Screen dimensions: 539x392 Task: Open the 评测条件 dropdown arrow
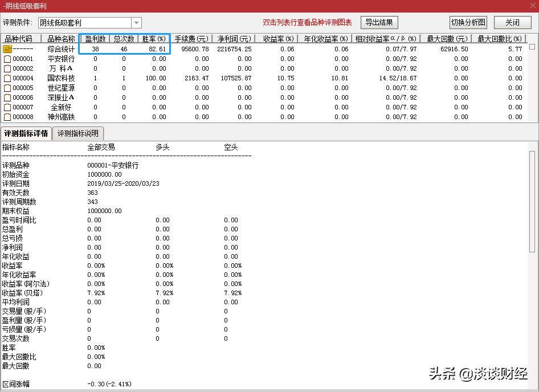point(137,23)
